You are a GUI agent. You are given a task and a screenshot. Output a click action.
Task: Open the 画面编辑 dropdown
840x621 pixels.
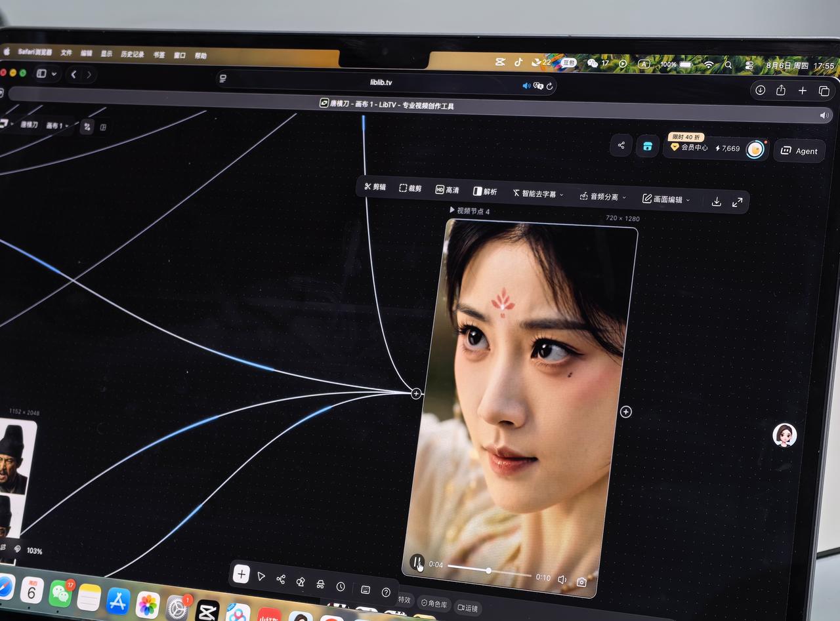(x=666, y=199)
